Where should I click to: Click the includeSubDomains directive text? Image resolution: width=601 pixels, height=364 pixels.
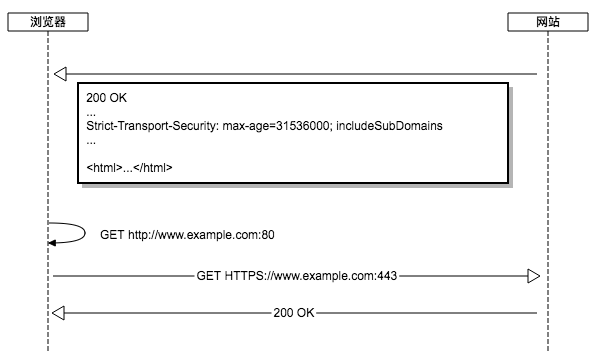pos(389,126)
